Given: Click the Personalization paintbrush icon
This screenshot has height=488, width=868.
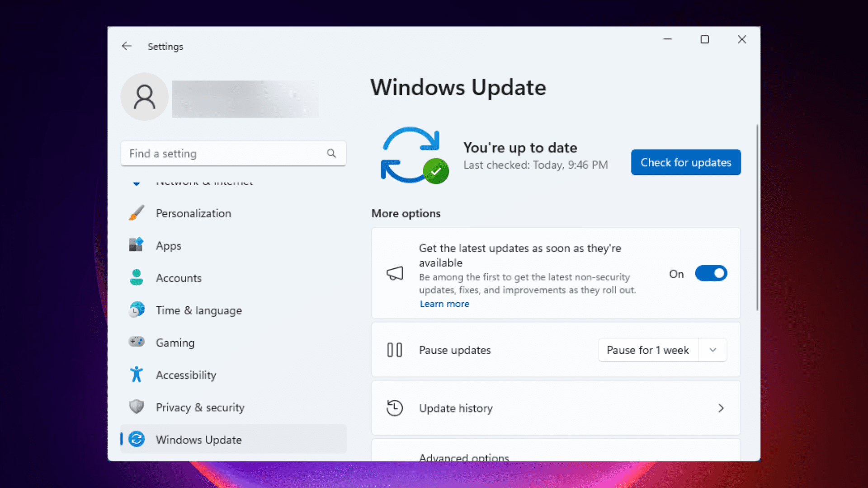Looking at the screenshot, I should 137,213.
